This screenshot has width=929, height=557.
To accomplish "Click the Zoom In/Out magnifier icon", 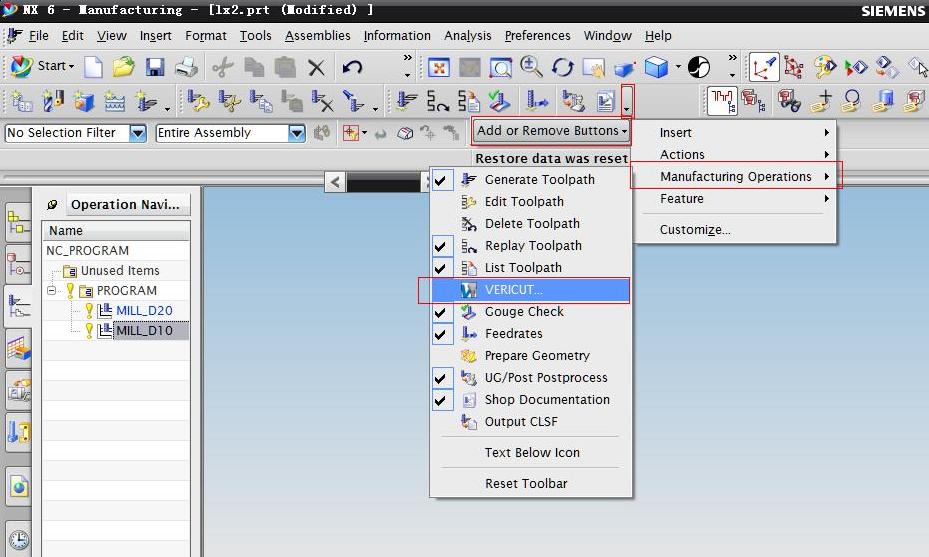I will (531, 67).
